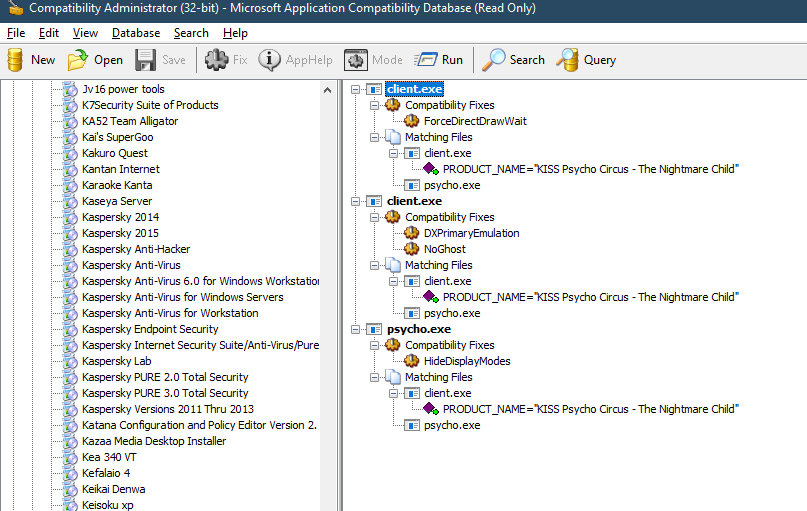Click Karaoke Kanta application icon

(70, 185)
